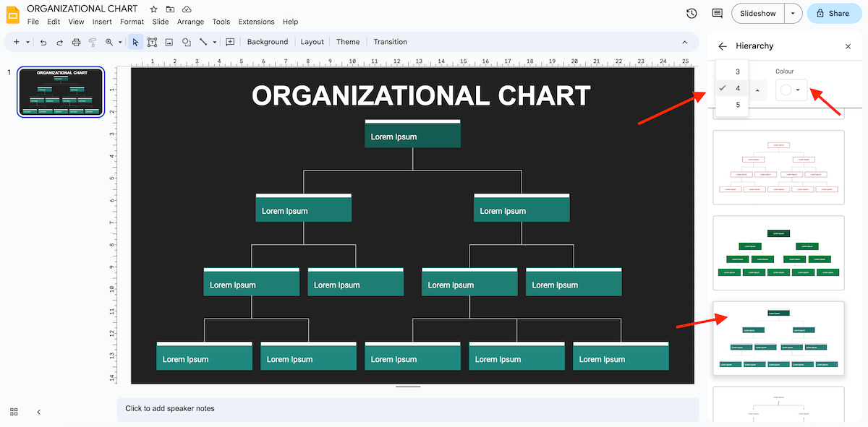Add a new slide with plus icon

17,42
